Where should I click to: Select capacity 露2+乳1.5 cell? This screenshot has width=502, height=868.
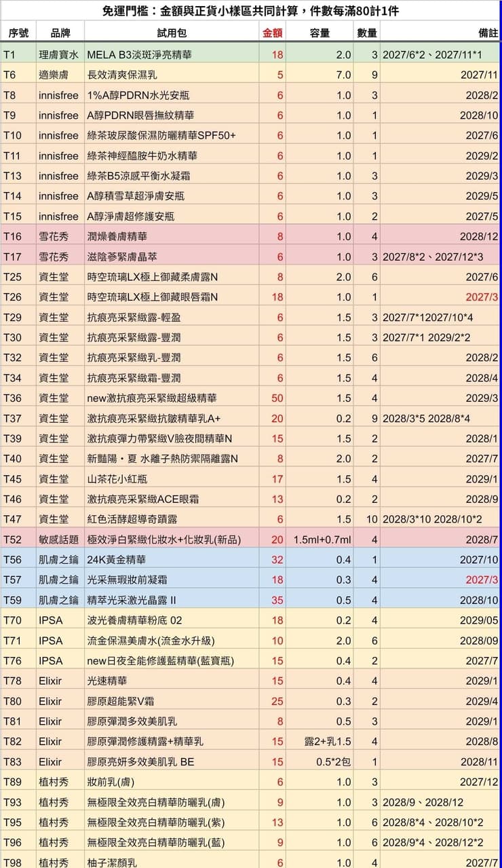point(320,741)
